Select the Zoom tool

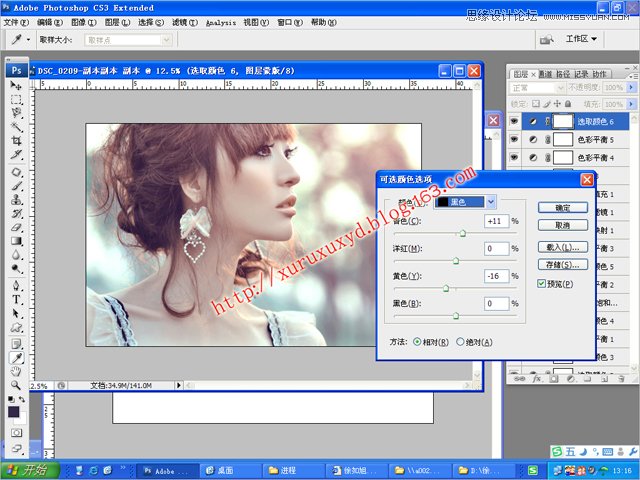(x=16, y=385)
